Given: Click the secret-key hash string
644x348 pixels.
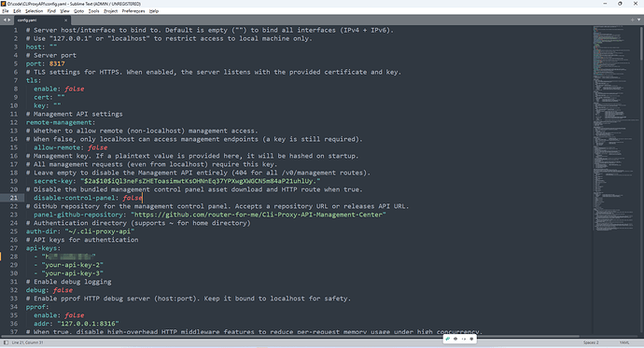Looking at the screenshot, I should click(201, 181).
